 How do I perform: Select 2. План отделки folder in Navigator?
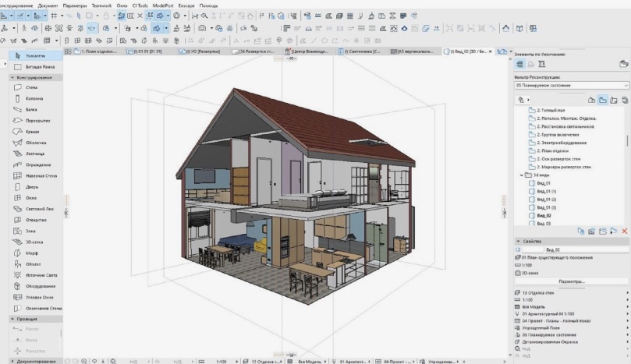coord(553,151)
